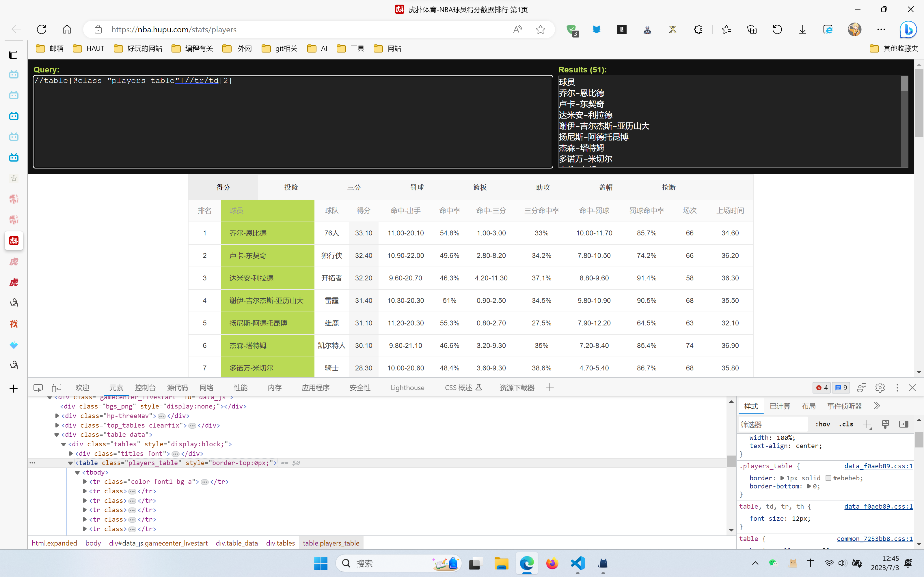Switch to the 控制台 DevTools tab

(x=145, y=388)
